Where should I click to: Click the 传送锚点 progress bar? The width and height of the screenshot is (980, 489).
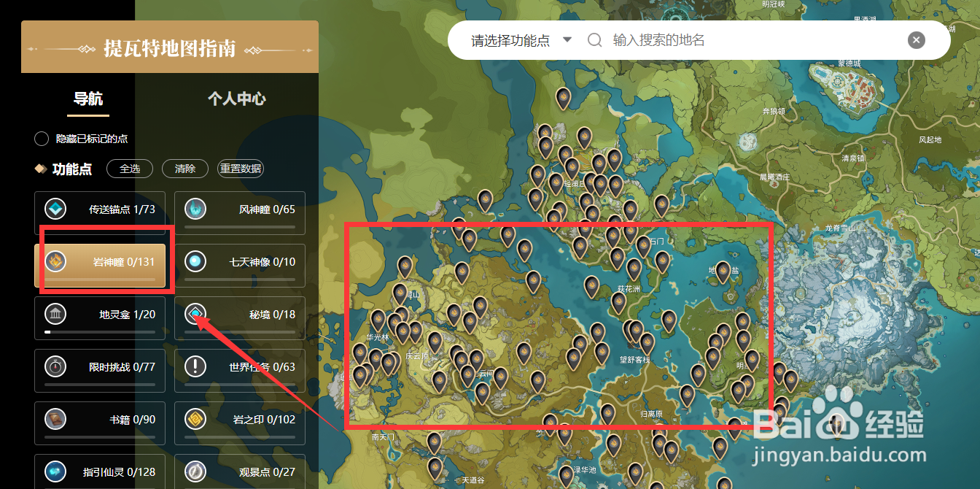pos(100,226)
